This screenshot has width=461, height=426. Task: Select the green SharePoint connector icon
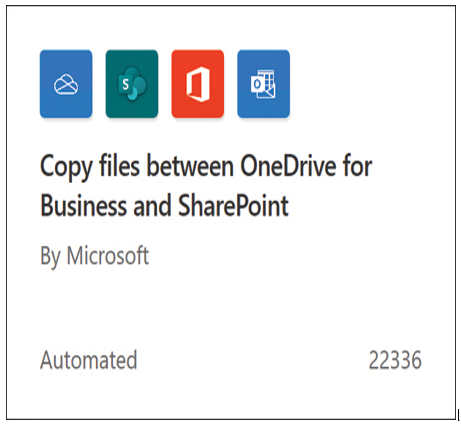click(132, 84)
